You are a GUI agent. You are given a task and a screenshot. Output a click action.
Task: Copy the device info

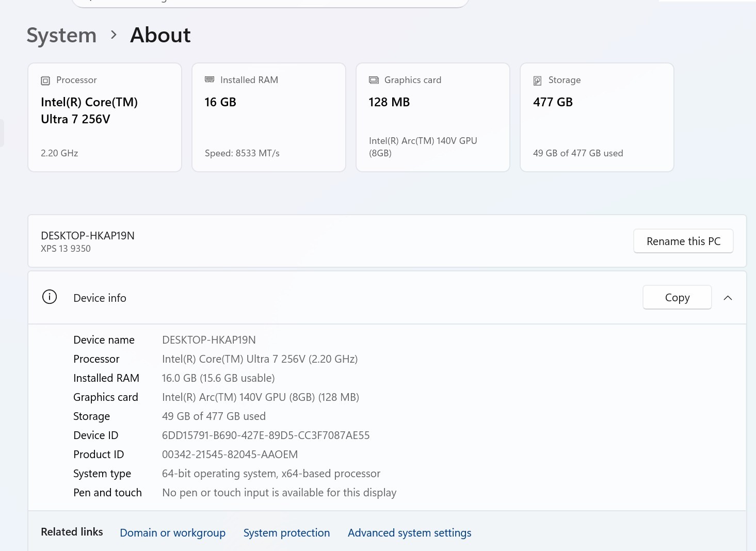point(677,298)
